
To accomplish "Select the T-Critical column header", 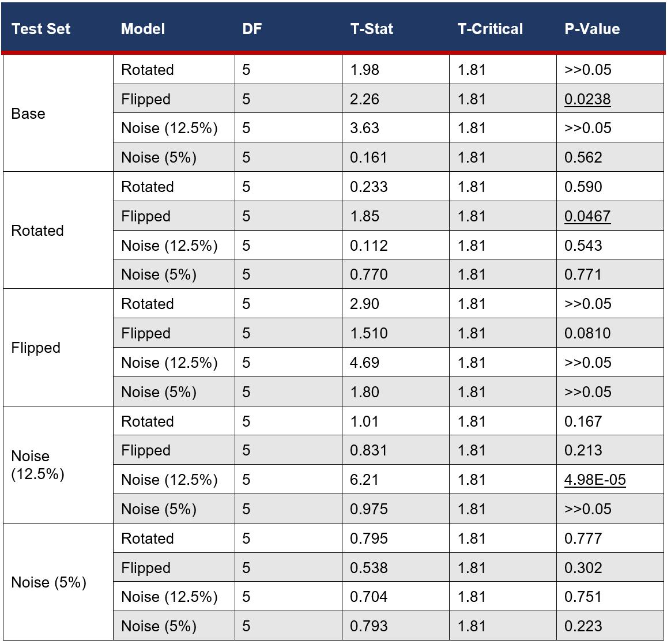I will [490, 28].
